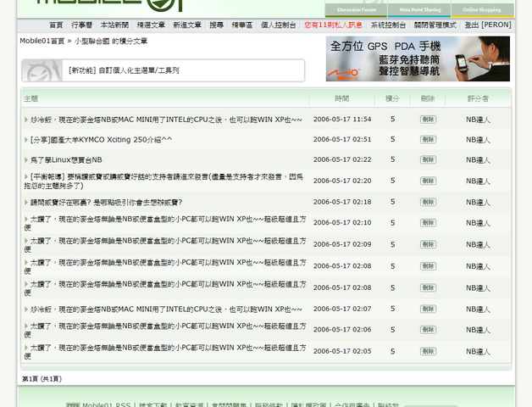Select the timestamp 2006-05-17 02:51

pos(342,139)
